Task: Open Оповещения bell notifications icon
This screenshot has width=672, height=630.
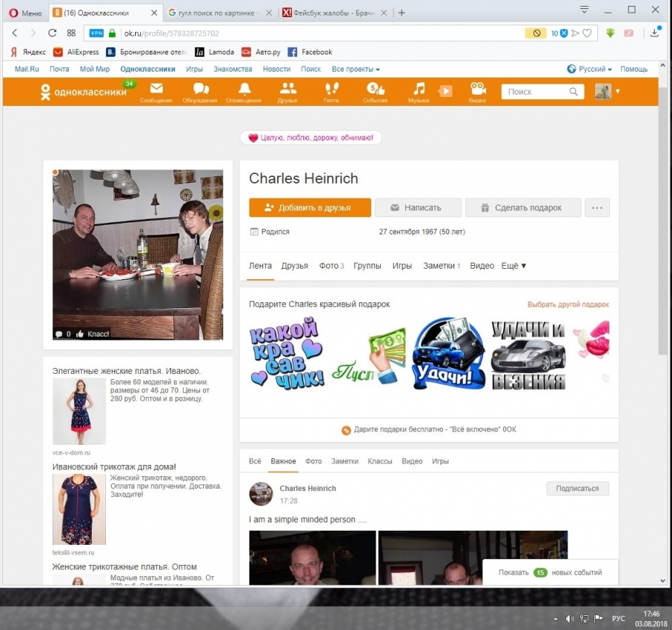Action: click(243, 91)
